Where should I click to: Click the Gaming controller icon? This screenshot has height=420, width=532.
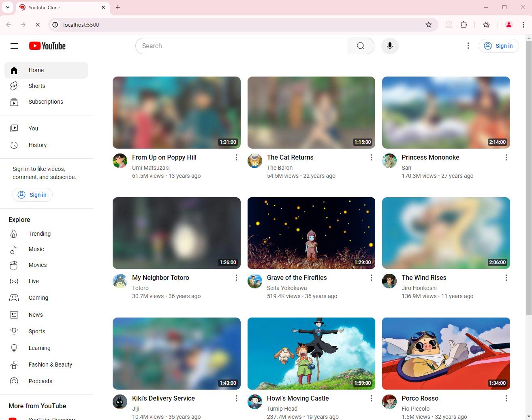click(x=14, y=298)
